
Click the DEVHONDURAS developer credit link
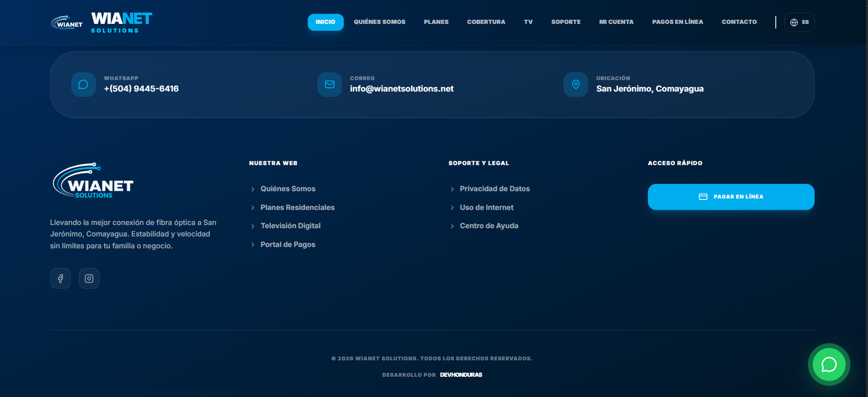click(461, 375)
